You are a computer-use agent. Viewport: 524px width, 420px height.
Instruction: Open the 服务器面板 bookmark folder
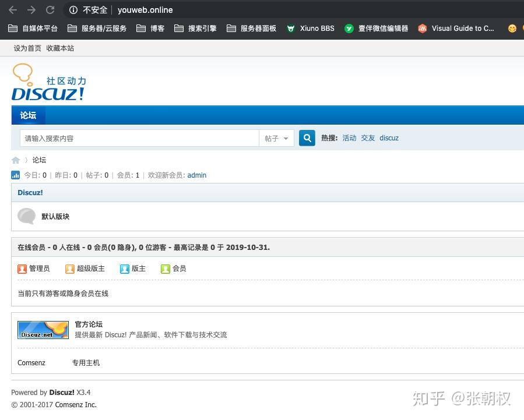click(x=251, y=29)
